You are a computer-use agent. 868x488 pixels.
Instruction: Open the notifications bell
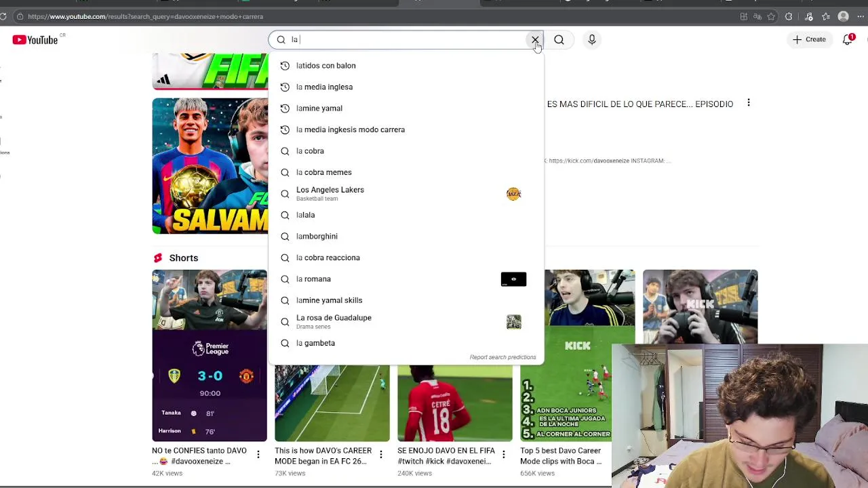click(848, 40)
